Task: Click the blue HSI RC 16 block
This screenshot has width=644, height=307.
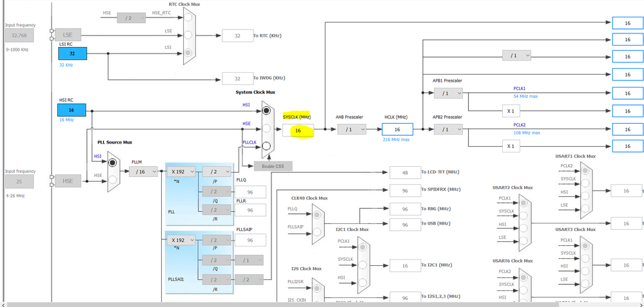Action: (x=72, y=110)
